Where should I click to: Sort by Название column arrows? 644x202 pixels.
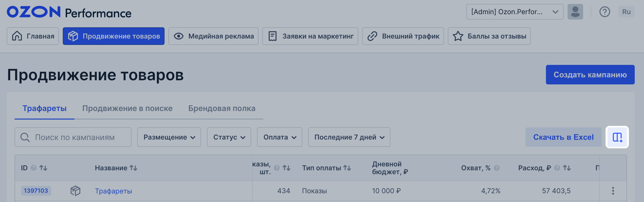tap(133, 168)
